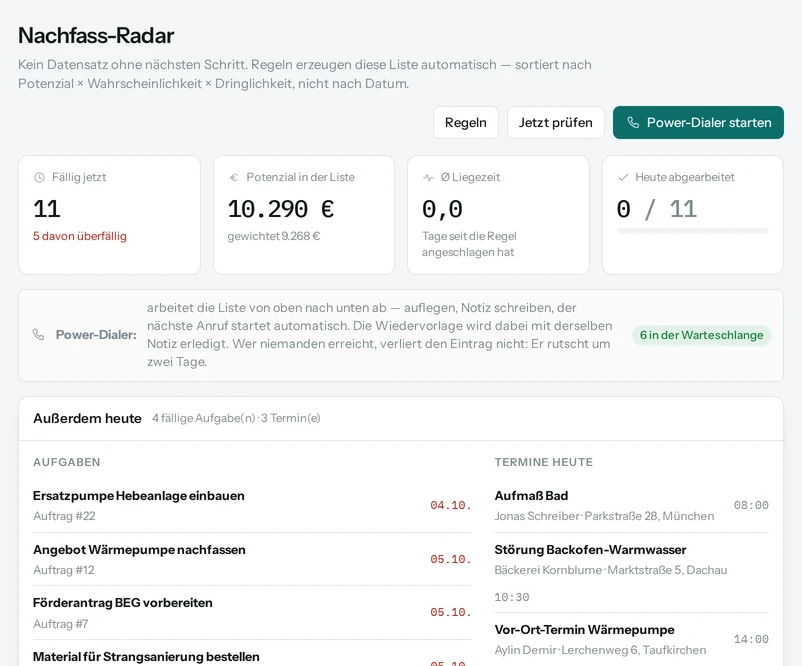Click the Heute abgearbeitet progress bar
The image size is (802, 666).
point(693,231)
